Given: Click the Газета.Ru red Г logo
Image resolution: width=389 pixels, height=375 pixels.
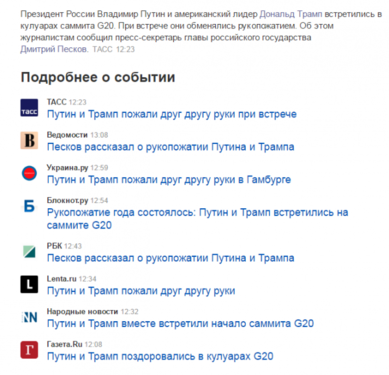Looking at the screenshot, I should point(29,350).
